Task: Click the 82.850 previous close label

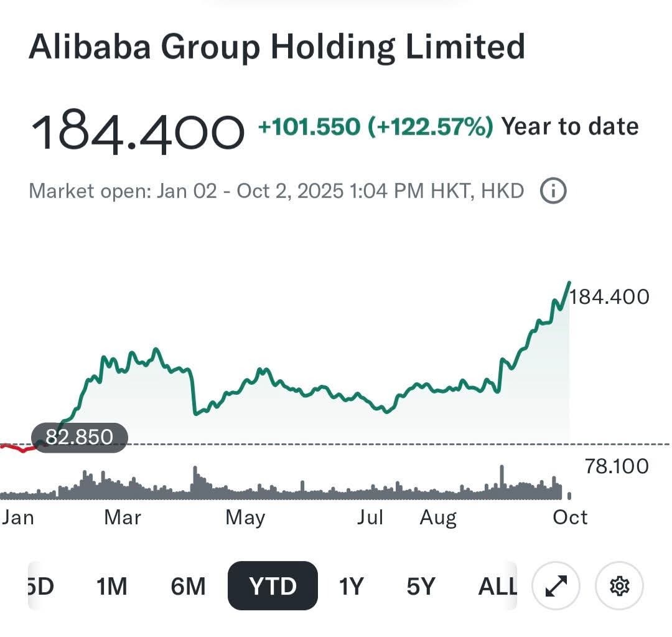Action: point(79,437)
